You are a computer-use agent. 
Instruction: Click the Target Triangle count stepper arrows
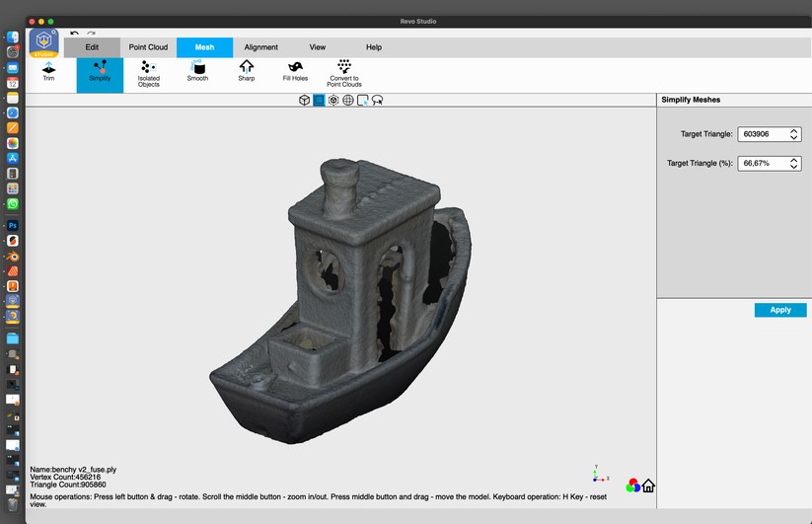pos(794,134)
